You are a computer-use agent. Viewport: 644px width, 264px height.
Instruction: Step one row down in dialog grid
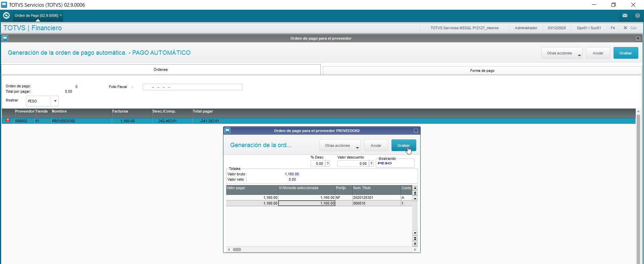(415, 233)
